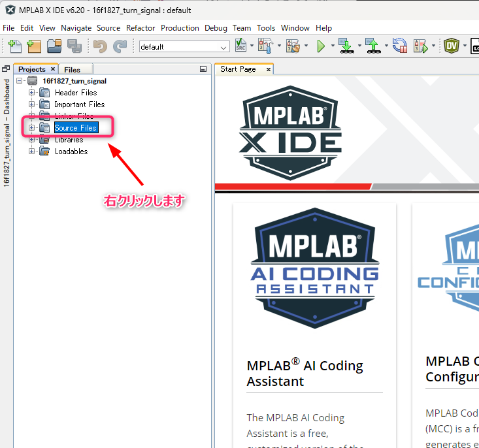Click the restore window group icon above Dashboard
Image resolution: width=479 pixels, height=448 pixels.
(x=6, y=69)
